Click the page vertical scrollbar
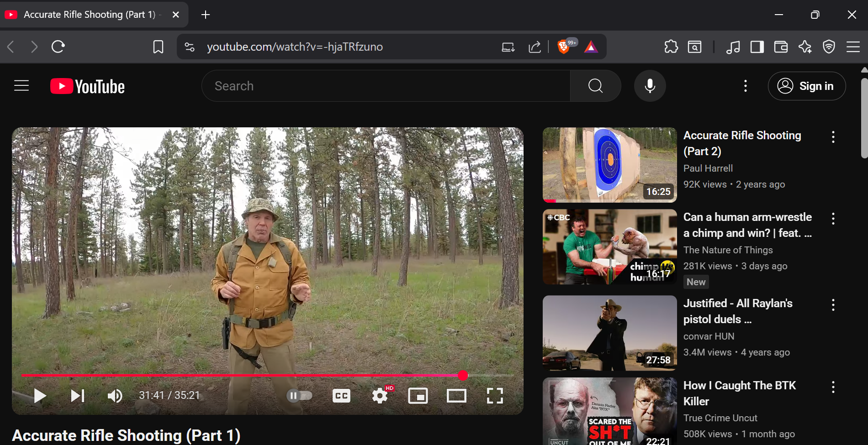Screen dimensions: 868x445 [x=864, y=119]
